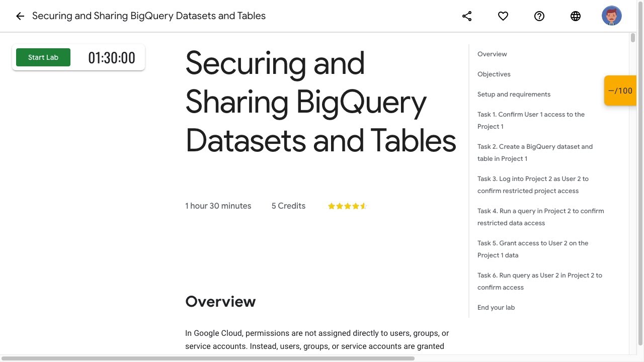Click the 5 Credits label
This screenshot has height=362, width=644.
[288, 206]
